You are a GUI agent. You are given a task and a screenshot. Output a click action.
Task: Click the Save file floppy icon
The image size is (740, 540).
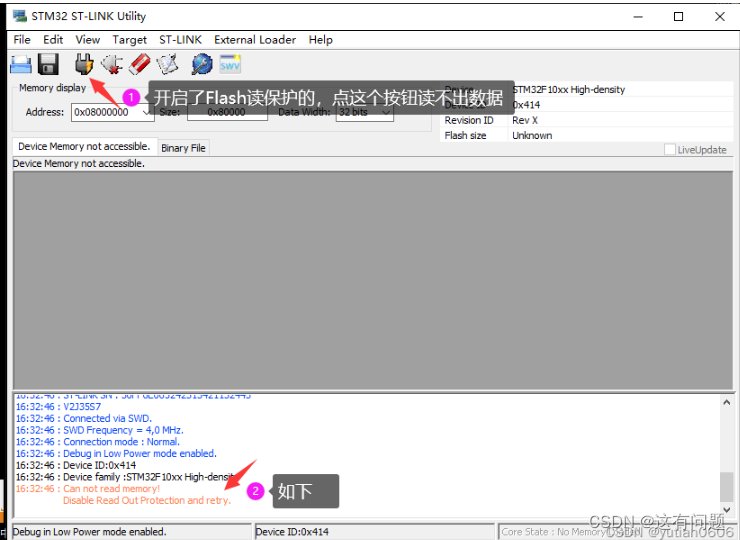[48, 64]
